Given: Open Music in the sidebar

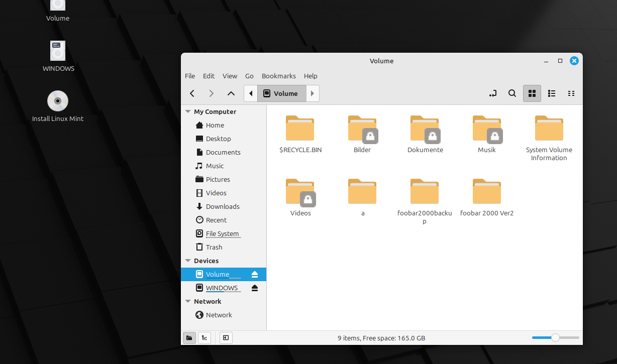Looking at the screenshot, I should point(224,166).
